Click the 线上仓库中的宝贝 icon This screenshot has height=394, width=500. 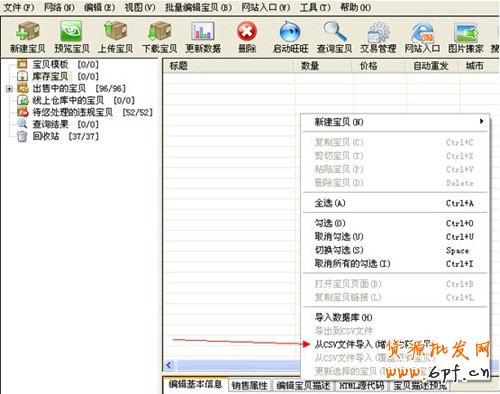pos(23,100)
